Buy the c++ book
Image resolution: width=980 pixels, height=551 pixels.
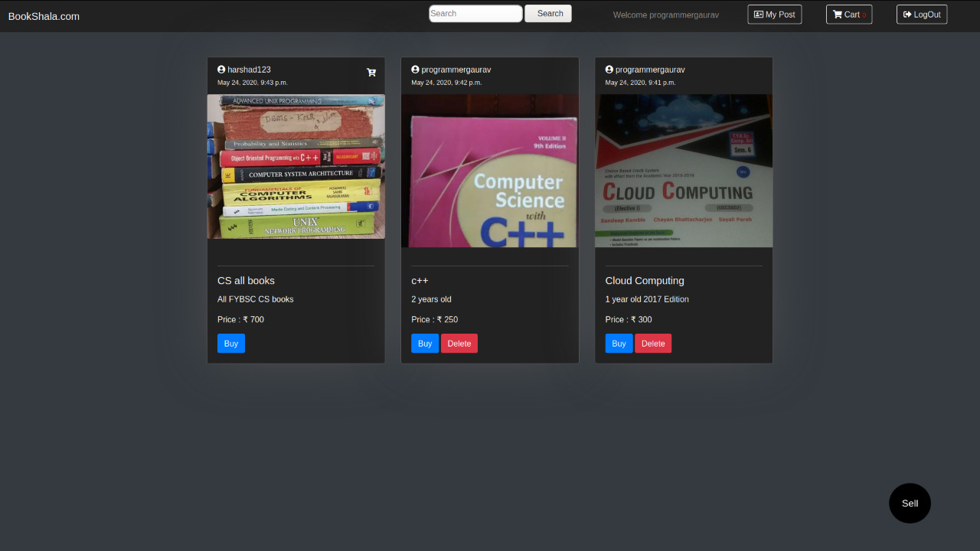click(x=424, y=344)
